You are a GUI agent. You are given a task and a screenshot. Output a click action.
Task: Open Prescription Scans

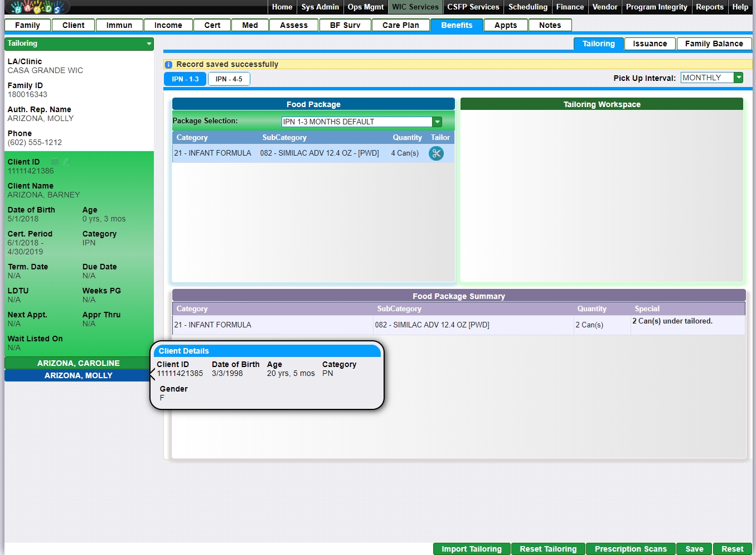tap(630, 549)
